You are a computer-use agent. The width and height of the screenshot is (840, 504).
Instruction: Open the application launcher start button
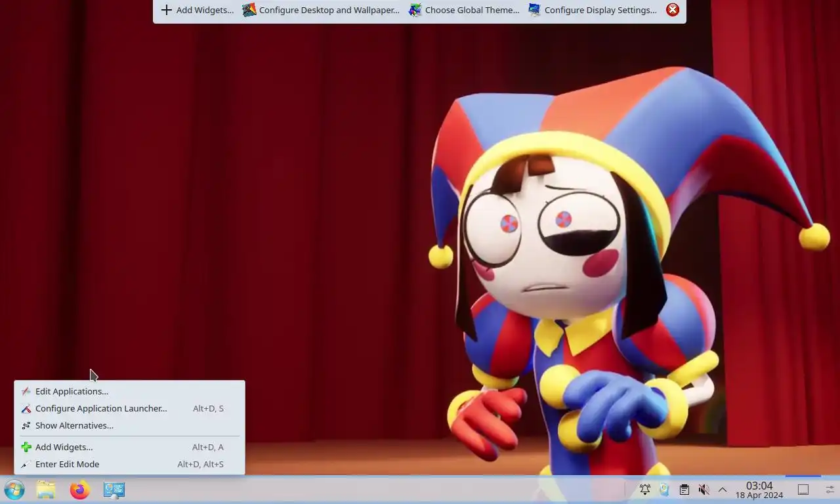(x=14, y=490)
